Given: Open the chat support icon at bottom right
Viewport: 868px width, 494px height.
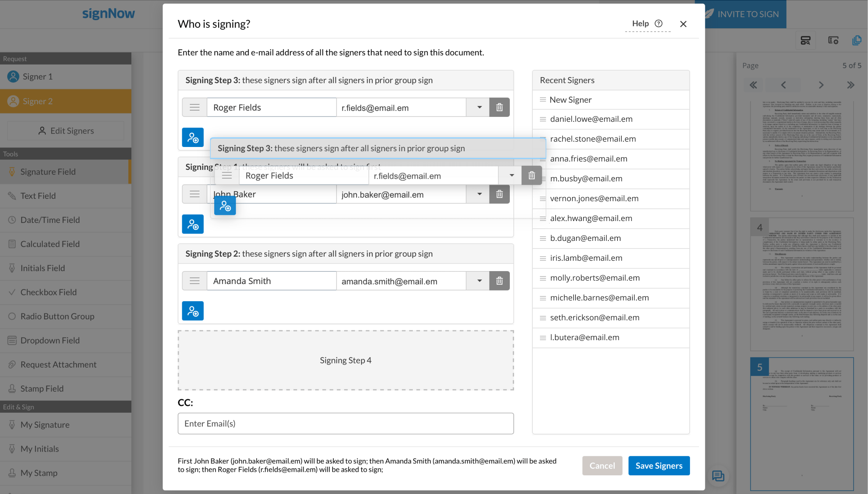Looking at the screenshot, I should [x=718, y=476].
